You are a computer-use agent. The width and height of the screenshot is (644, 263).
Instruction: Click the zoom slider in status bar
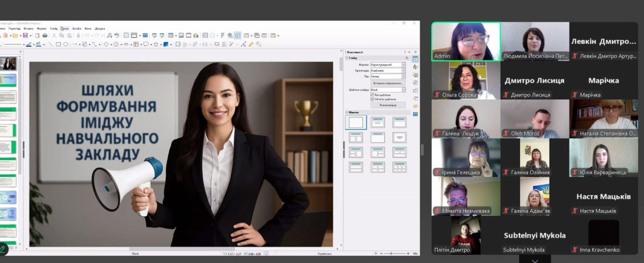(x=392, y=253)
